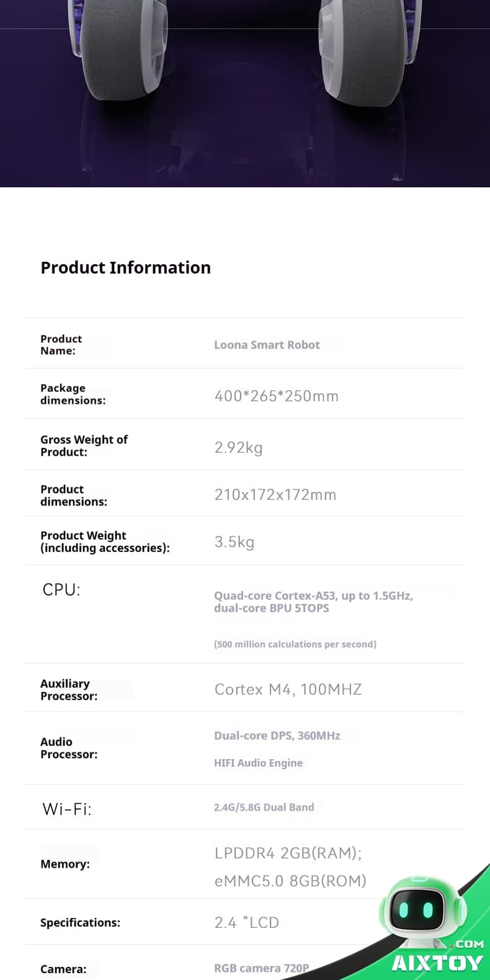
Task: Select the Product Information heading
Action: coord(126,267)
